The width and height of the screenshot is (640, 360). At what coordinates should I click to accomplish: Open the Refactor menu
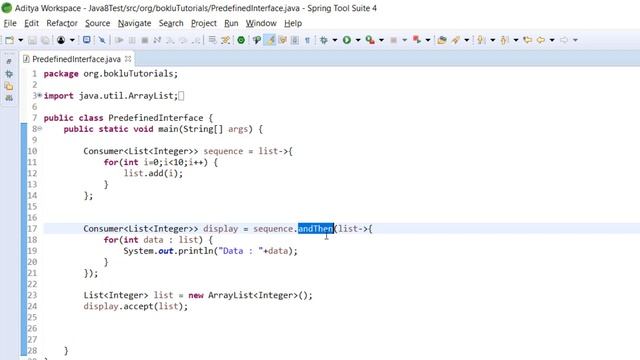[x=62, y=23]
